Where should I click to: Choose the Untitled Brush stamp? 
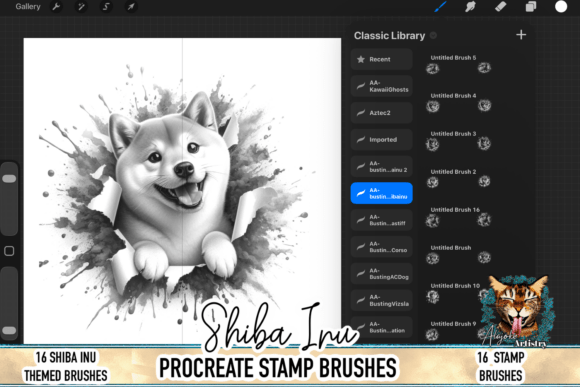point(459,254)
